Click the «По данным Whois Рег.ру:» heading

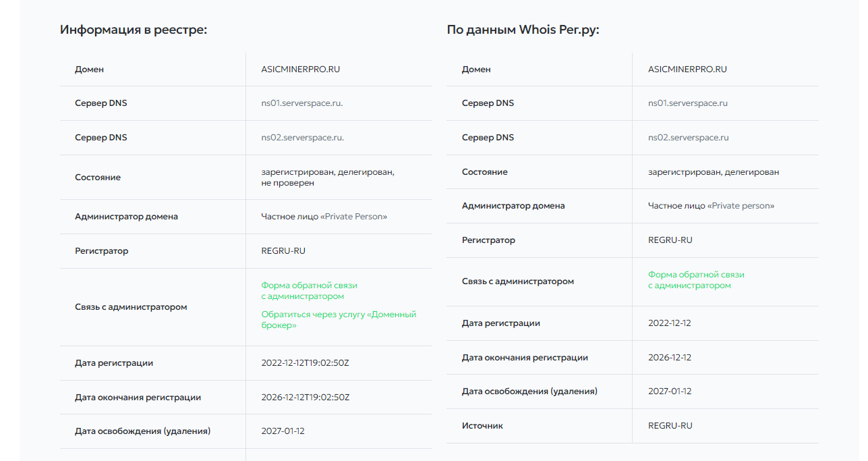pyautogui.click(x=523, y=30)
